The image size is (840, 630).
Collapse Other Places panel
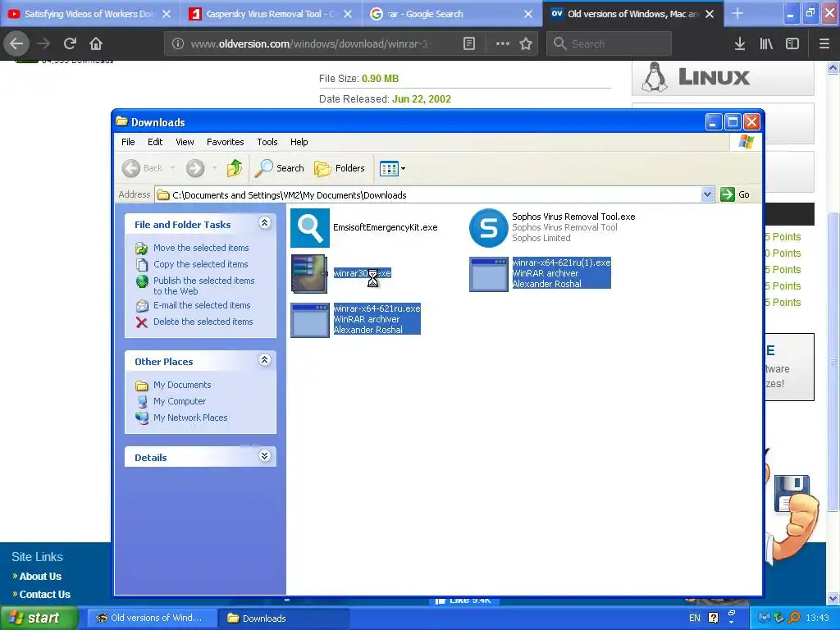pyautogui.click(x=265, y=359)
